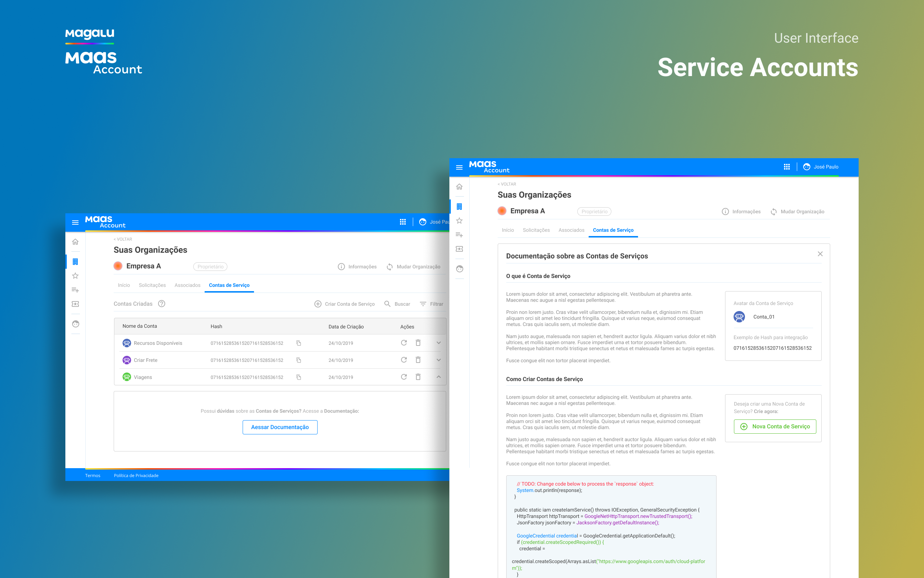This screenshot has width=924, height=578.
Task: Open hamburger menu in left window
Action: click(x=75, y=222)
